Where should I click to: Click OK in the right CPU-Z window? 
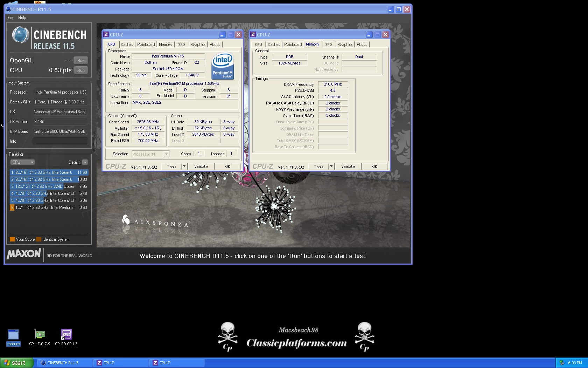(374, 166)
